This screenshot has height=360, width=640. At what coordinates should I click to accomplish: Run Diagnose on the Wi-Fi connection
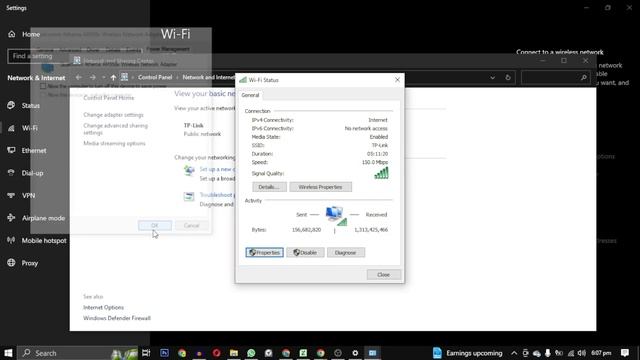pyautogui.click(x=346, y=253)
